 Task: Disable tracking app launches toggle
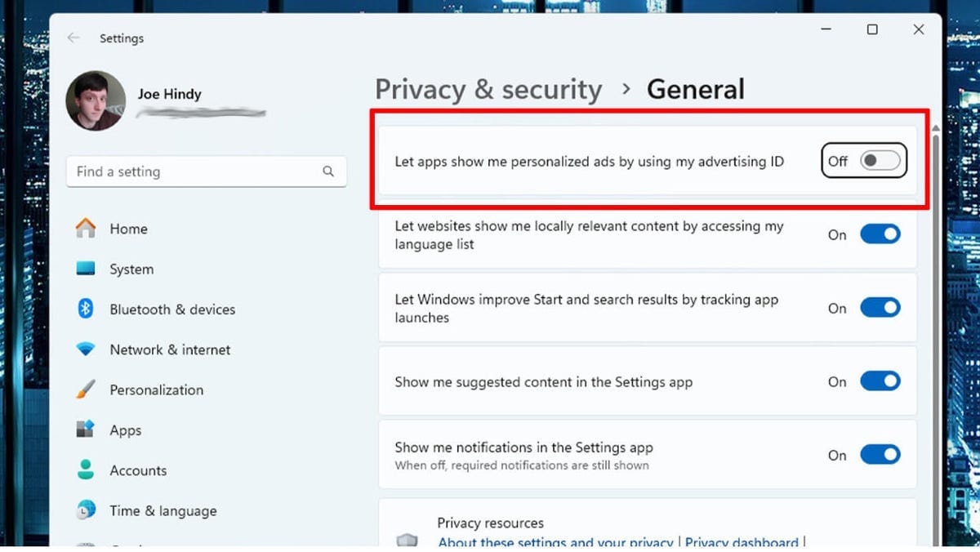click(x=880, y=308)
